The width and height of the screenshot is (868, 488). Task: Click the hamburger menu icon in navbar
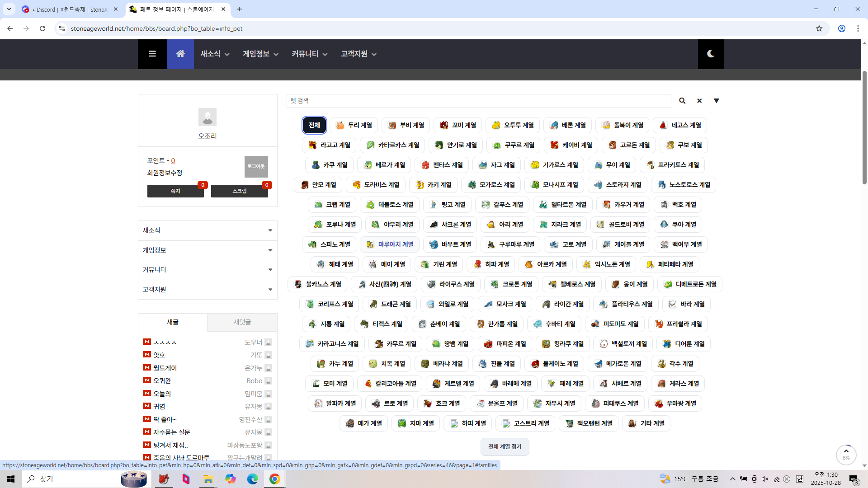coord(152,54)
